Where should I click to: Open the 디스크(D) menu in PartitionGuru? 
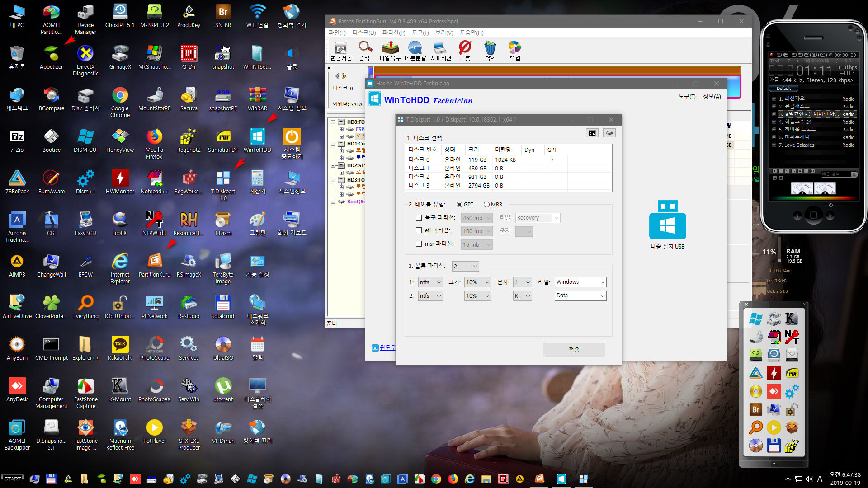(364, 33)
